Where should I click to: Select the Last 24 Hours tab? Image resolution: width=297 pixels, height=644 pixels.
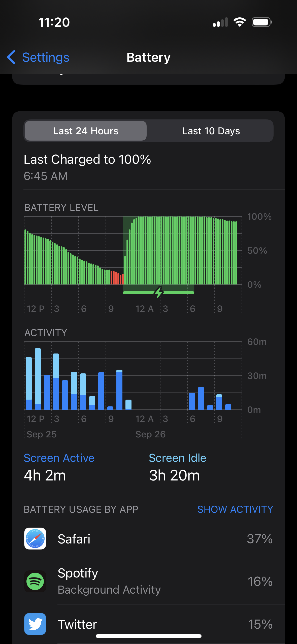(86, 131)
